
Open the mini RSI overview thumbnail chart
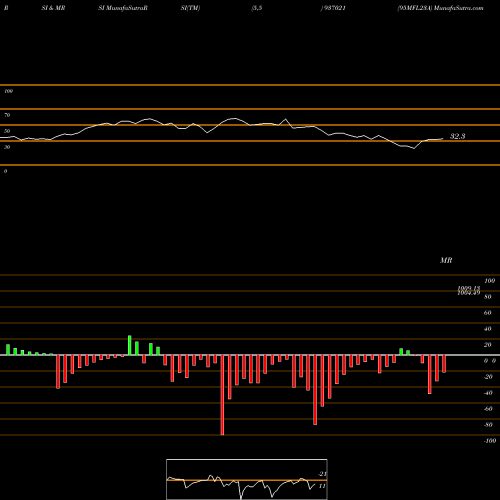[247, 479]
